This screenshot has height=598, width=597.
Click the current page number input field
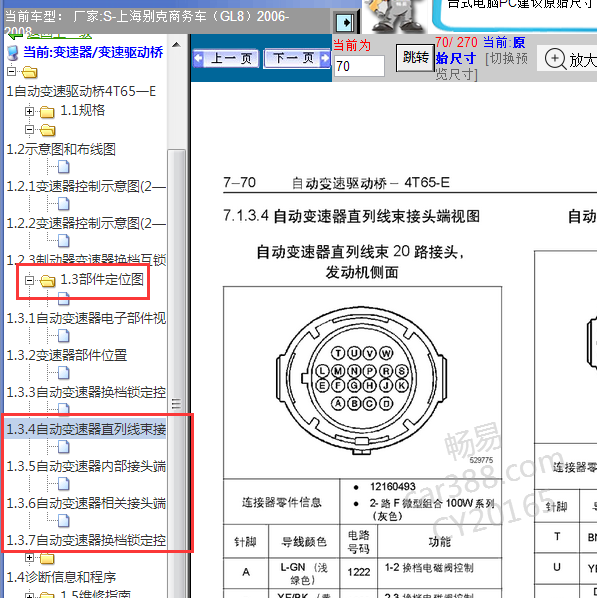[x=359, y=66]
